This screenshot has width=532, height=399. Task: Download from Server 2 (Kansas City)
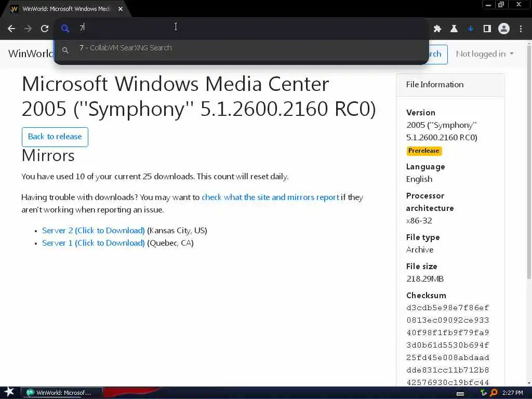[94, 230]
